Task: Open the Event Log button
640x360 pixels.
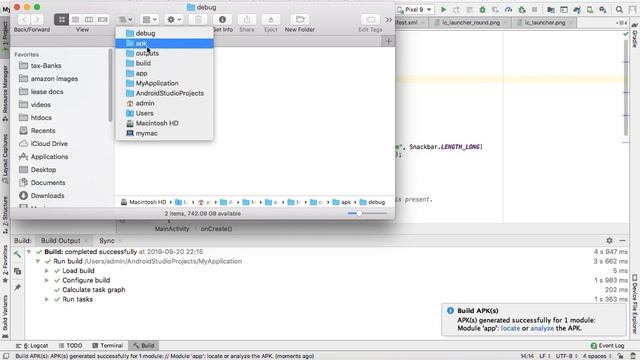Action: click(x=607, y=345)
